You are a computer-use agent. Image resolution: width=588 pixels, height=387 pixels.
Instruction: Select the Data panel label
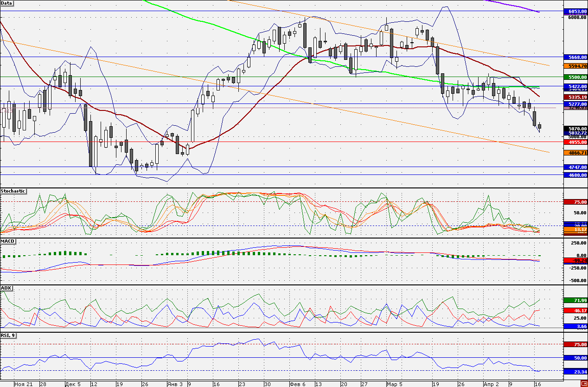(7, 3)
